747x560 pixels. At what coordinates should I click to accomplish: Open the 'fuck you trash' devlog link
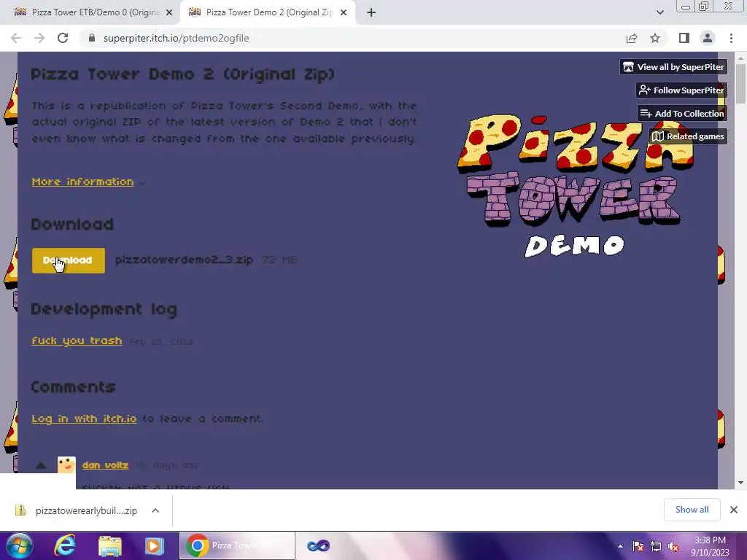[x=77, y=341]
